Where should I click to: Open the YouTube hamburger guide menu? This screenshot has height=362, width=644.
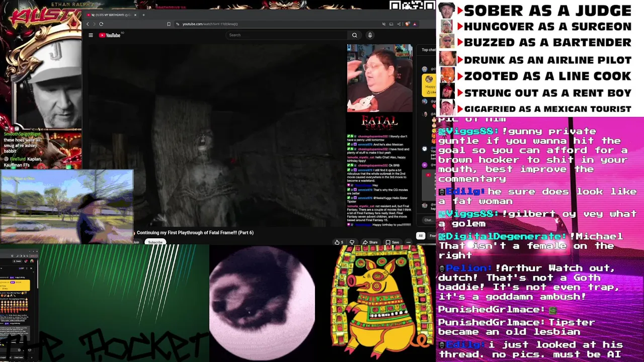pos(91,35)
